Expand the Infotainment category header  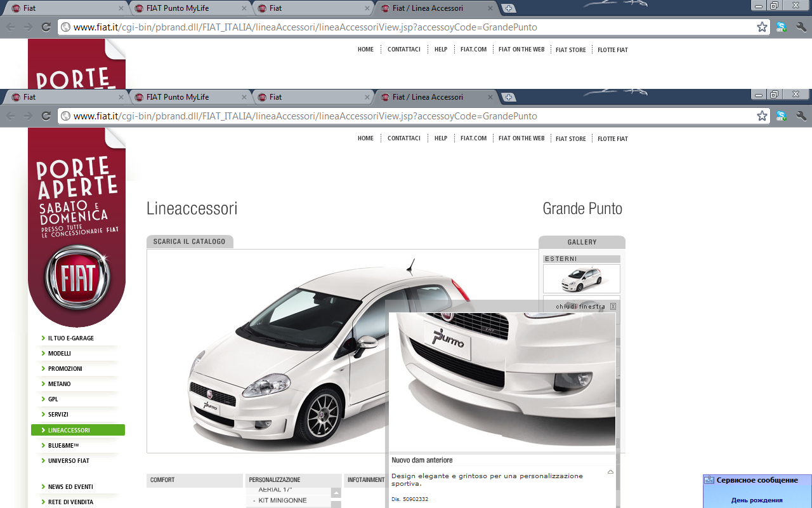click(365, 480)
